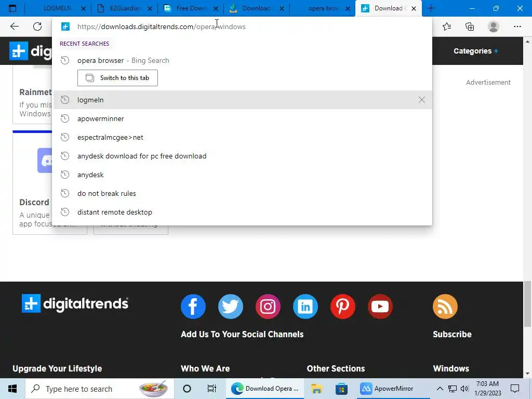Screen dimensions: 532x399
Task: Open the Digital Trends YouTube channel
Action: pos(380,307)
